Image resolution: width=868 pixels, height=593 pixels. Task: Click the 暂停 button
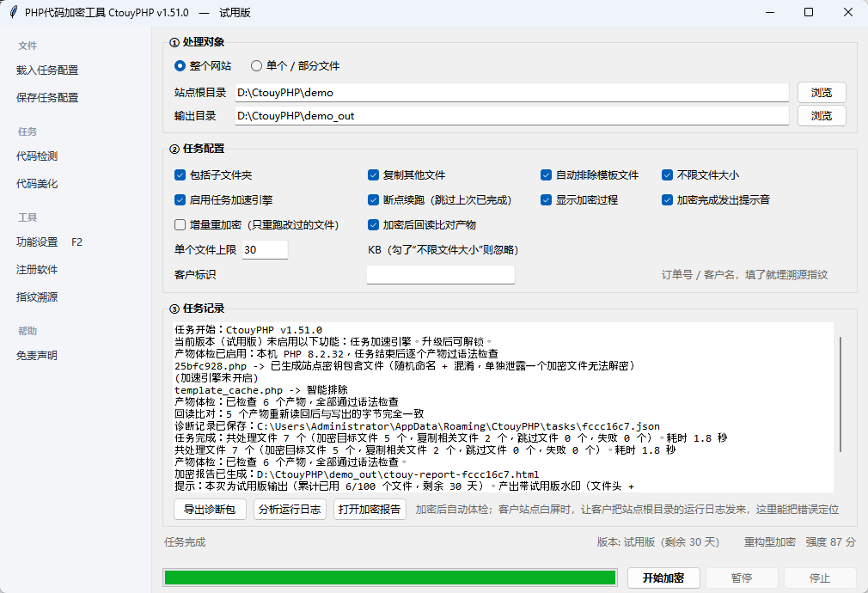742,578
